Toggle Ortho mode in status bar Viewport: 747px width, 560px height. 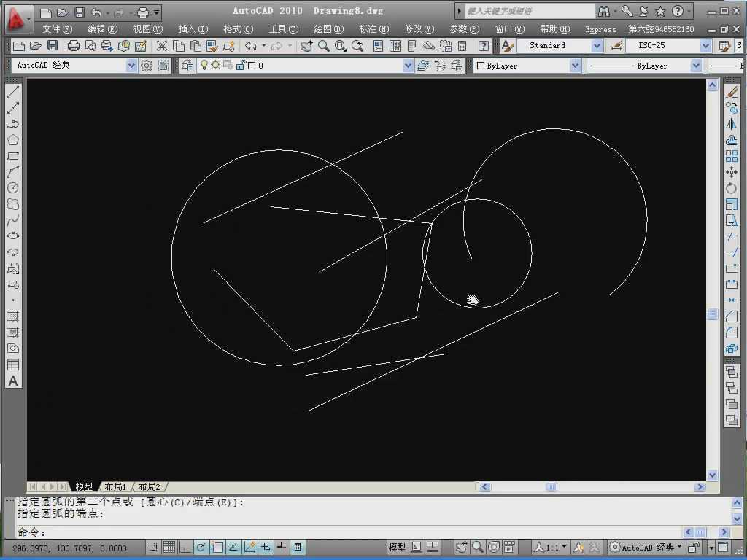coord(185,547)
